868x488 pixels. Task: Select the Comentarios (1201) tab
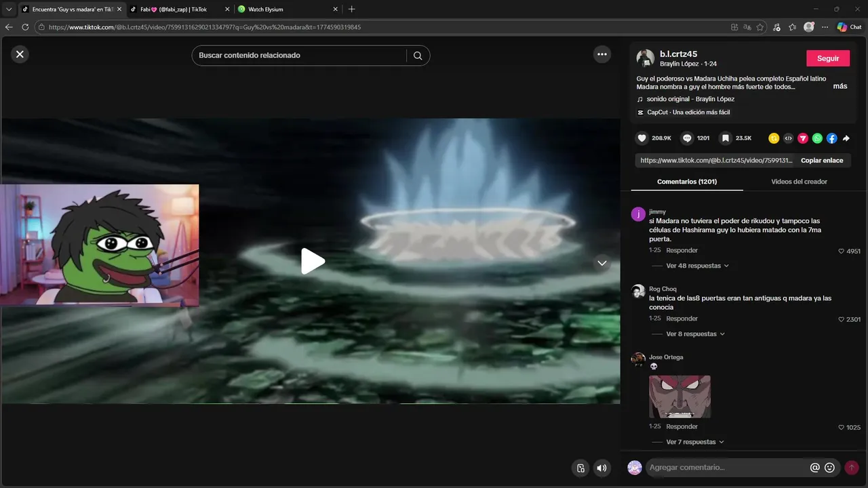click(x=687, y=182)
